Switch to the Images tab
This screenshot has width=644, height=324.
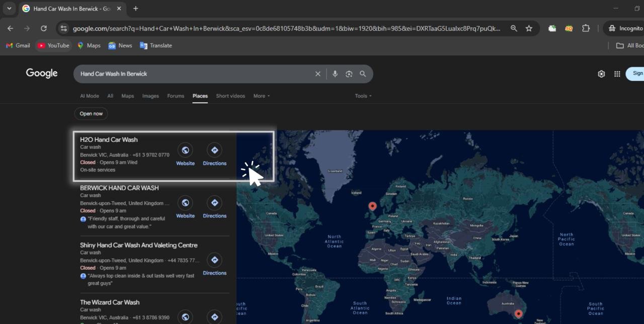(150, 96)
